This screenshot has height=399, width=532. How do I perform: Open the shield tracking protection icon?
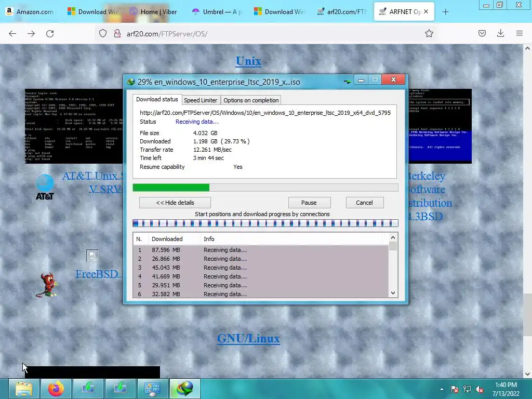pyautogui.click(x=103, y=33)
